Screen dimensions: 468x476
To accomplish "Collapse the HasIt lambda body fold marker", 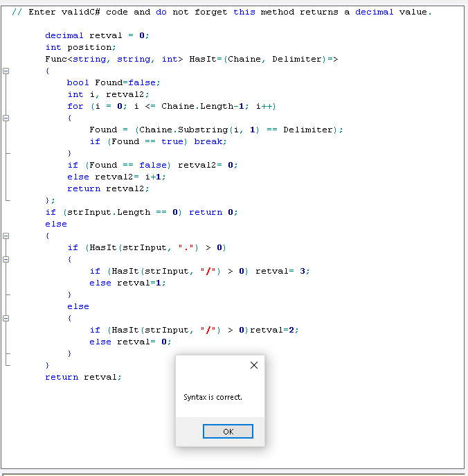I will click(6, 71).
